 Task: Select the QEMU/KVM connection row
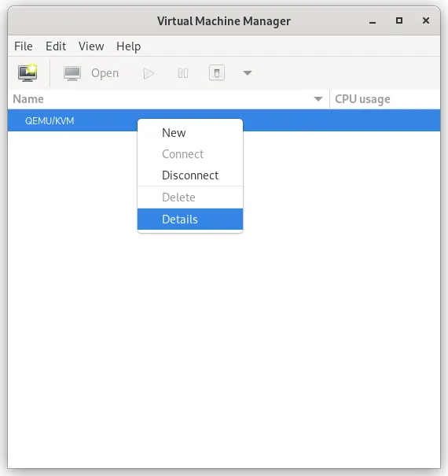click(224, 120)
